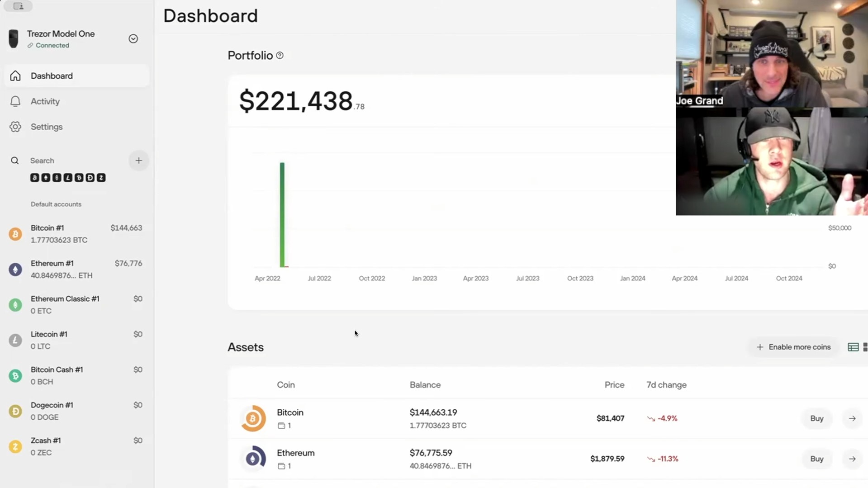Screen dimensions: 868x488
Task: Click the Trezor device icon in sidebar
Action: tap(14, 39)
